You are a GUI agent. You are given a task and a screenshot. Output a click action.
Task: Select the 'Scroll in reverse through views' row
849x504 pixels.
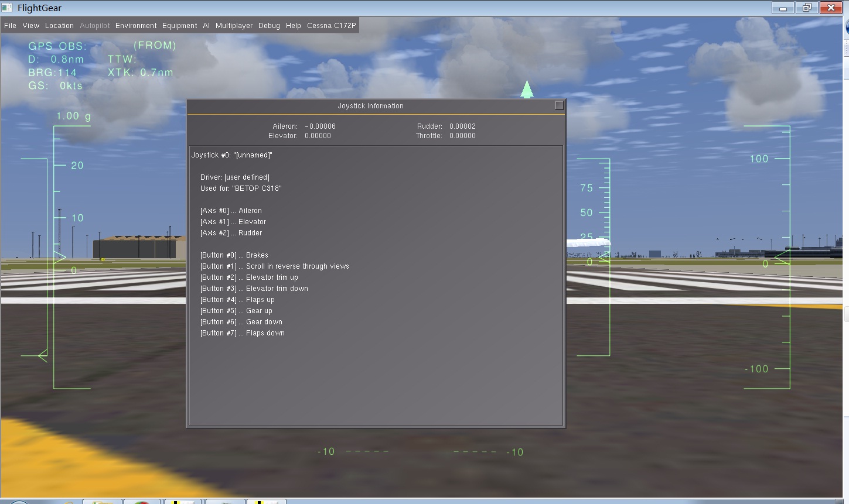274,266
